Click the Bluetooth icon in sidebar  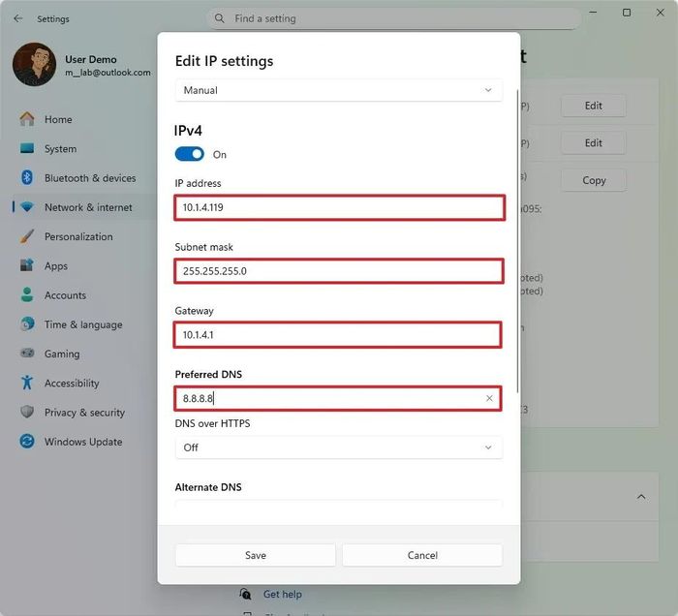27,177
